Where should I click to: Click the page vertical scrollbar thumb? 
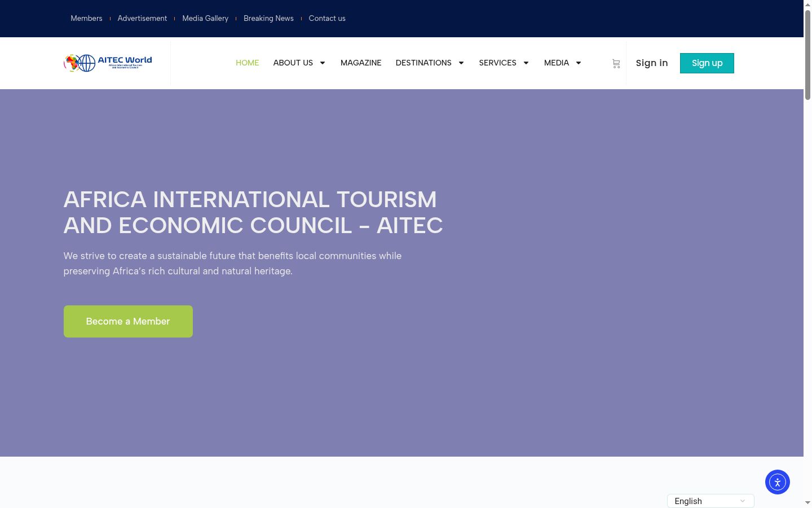pos(807,55)
